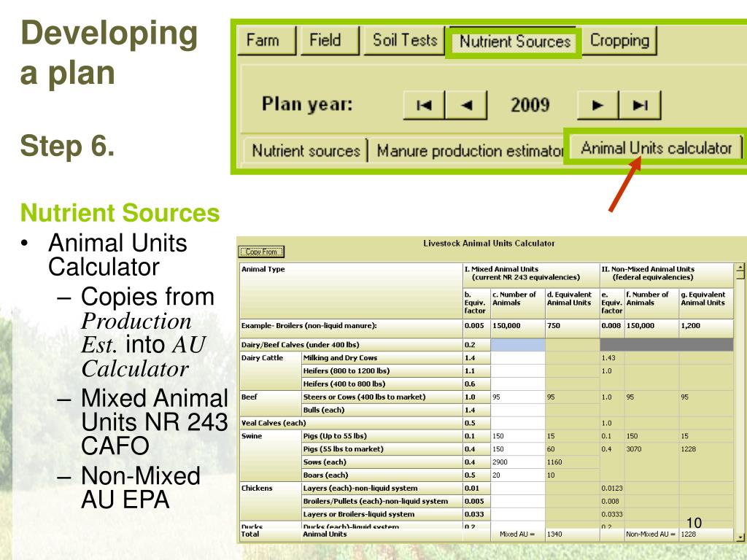This screenshot has width=747, height=560.
Task: Select Boars (each) count 20
Action: [x=518, y=475]
